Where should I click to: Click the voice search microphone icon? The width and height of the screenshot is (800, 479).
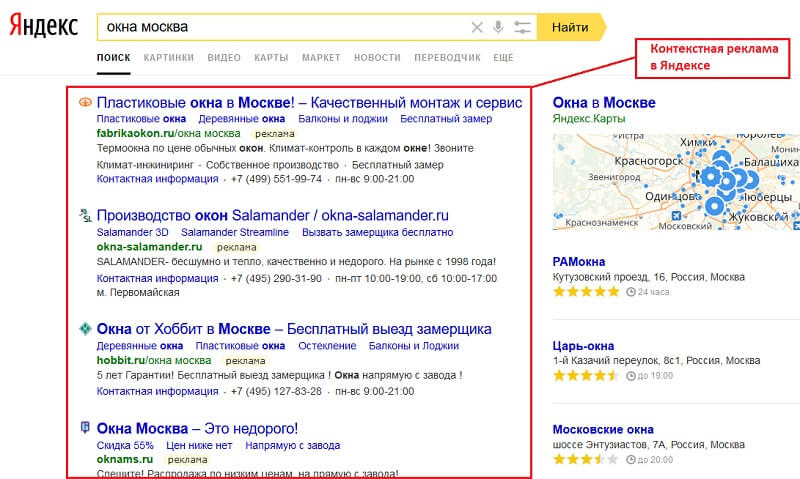coord(498,27)
